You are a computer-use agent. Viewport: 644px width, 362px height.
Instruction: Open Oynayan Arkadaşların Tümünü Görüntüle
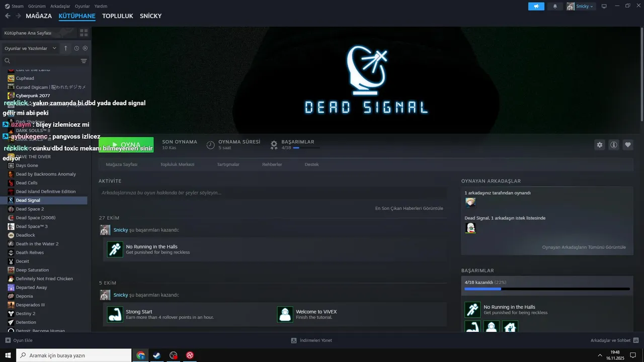pos(584,247)
